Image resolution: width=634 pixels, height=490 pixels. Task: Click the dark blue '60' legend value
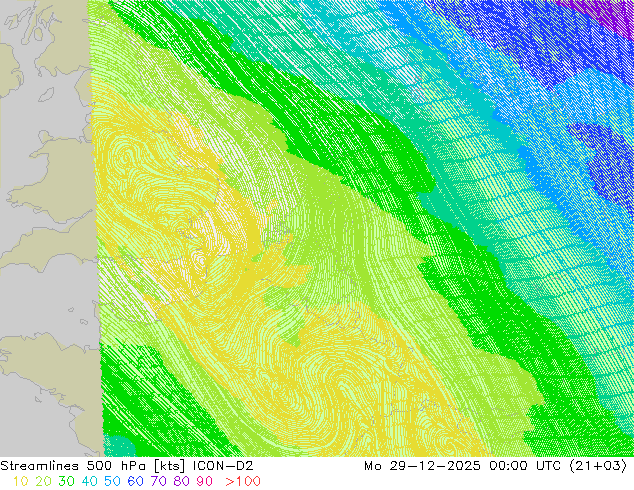[x=135, y=481]
